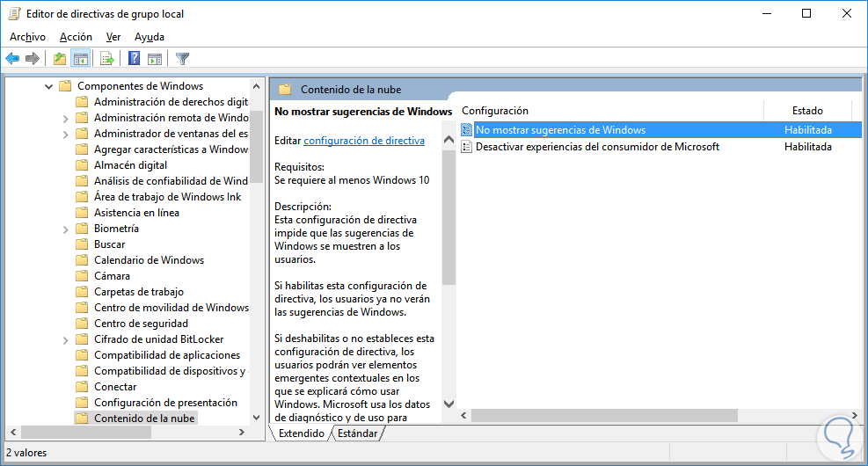Open the Archivo menu
The width and height of the screenshot is (868, 466).
pyautogui.click(x=27, y=37)
